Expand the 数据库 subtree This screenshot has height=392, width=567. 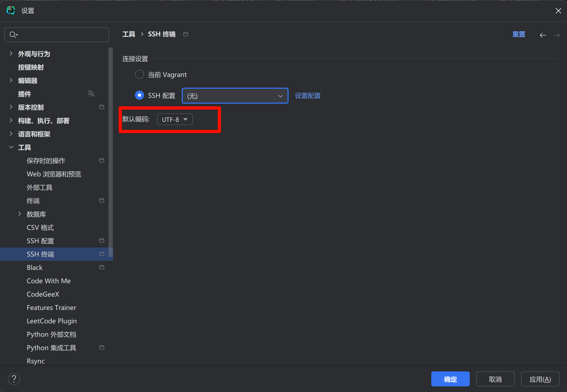click(x=20, y=214)
